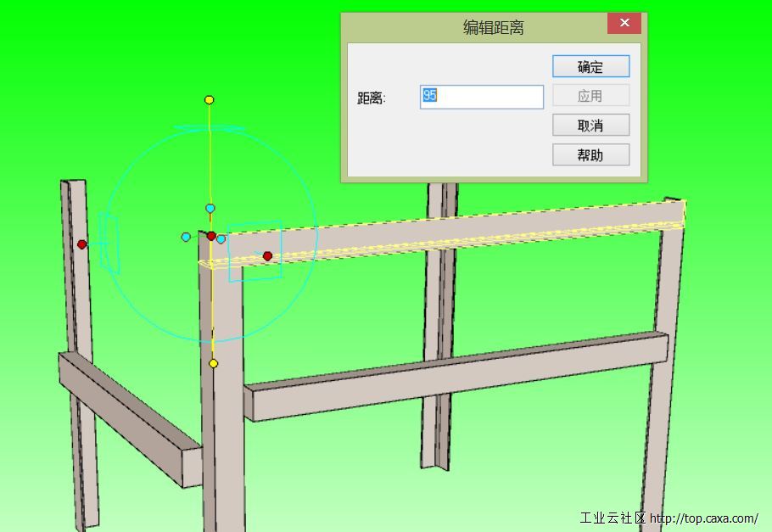Click the greyed 应用 apply button
Image resolution: width=772 pixels, height=532 pixels.
click(x=590, y=96)
